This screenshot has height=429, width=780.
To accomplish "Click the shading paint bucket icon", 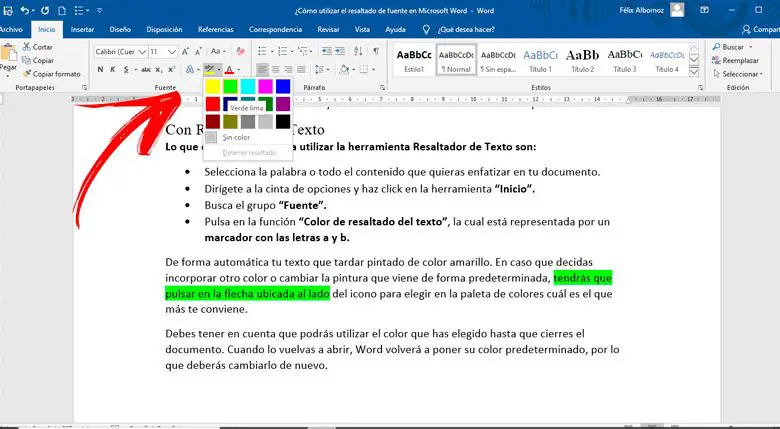I will click(344, 69).
